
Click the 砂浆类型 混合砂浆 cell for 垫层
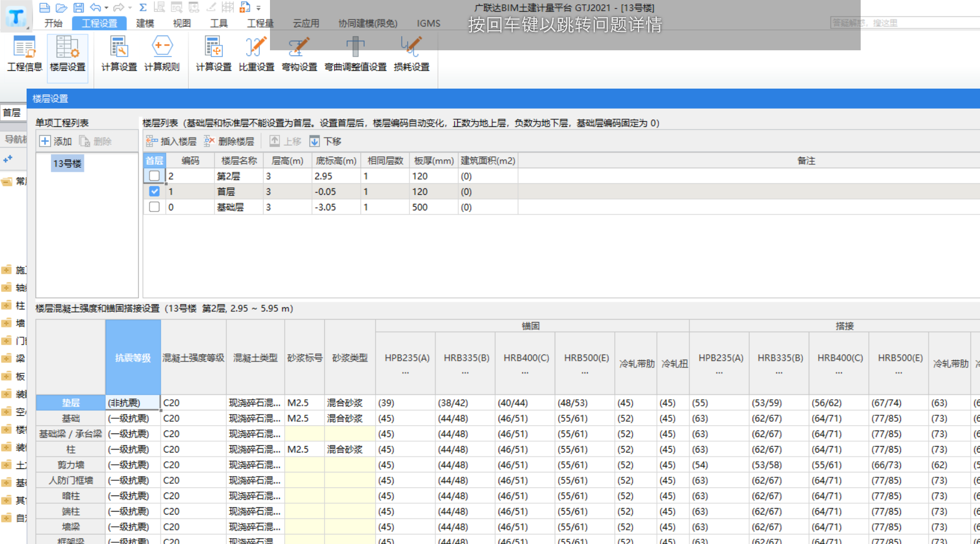[x=350, y=403]
